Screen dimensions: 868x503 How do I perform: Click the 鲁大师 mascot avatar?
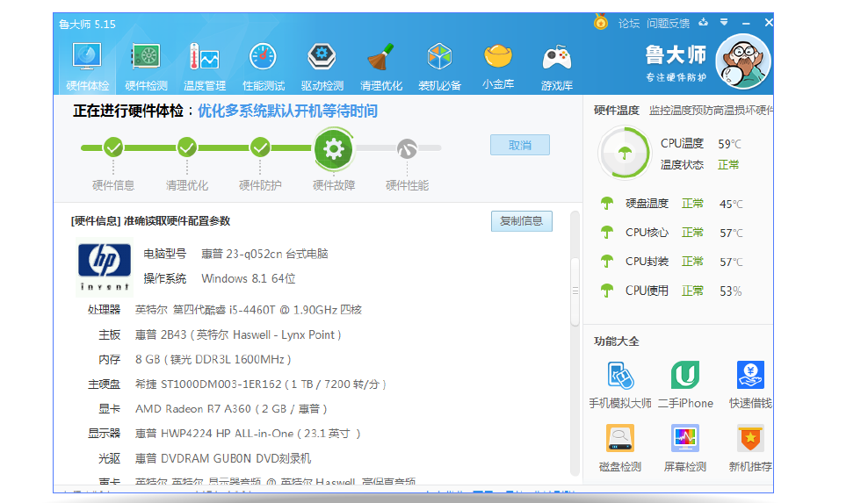point(743,61)
